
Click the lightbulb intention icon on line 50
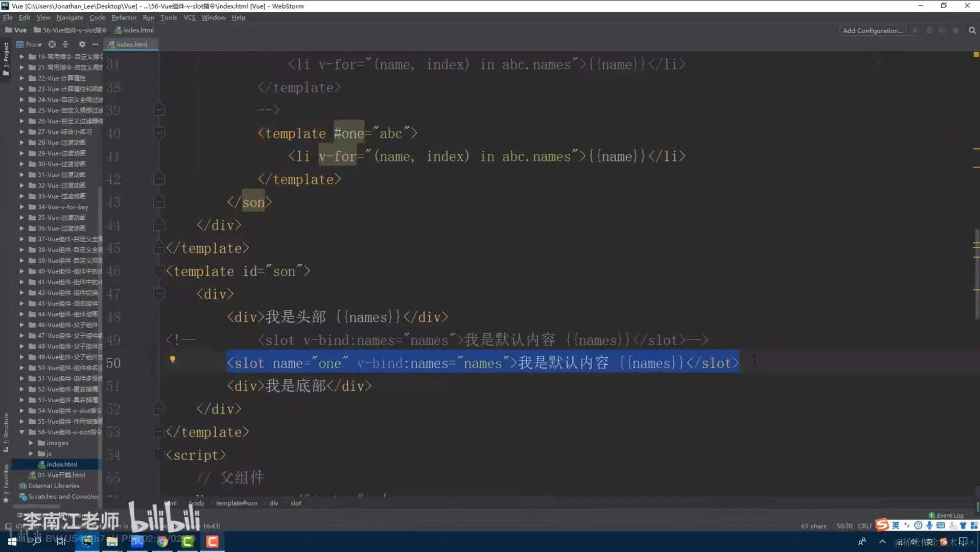[172, 360]
